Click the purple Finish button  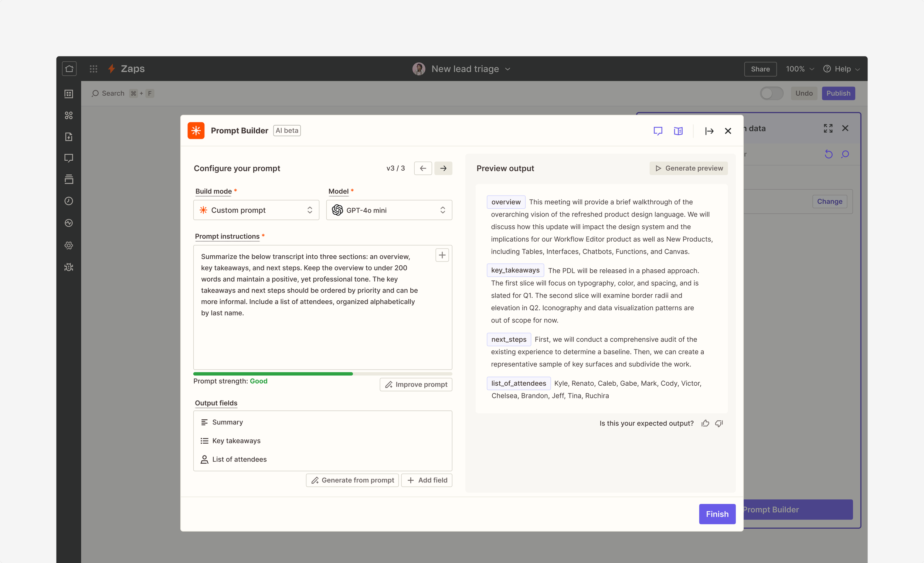tap(717, 514)
